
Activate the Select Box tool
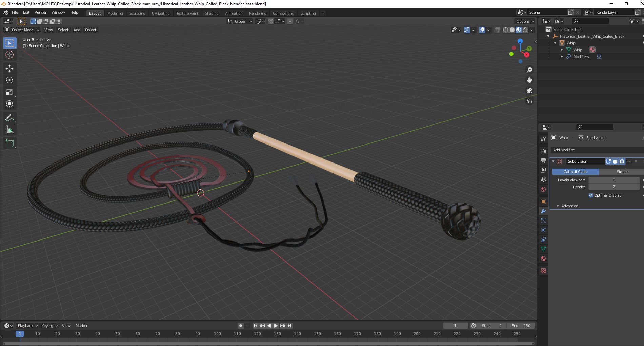[x=9, y=43]
